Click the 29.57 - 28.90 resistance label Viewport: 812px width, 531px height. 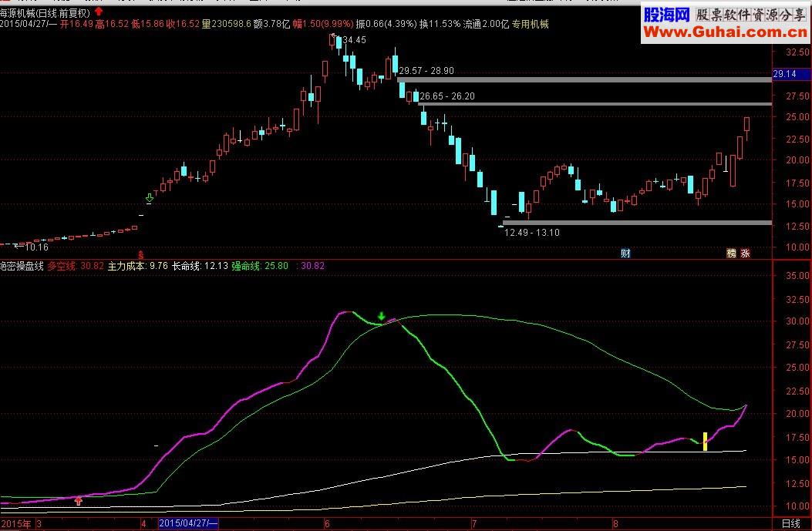(x=426, y=71)
